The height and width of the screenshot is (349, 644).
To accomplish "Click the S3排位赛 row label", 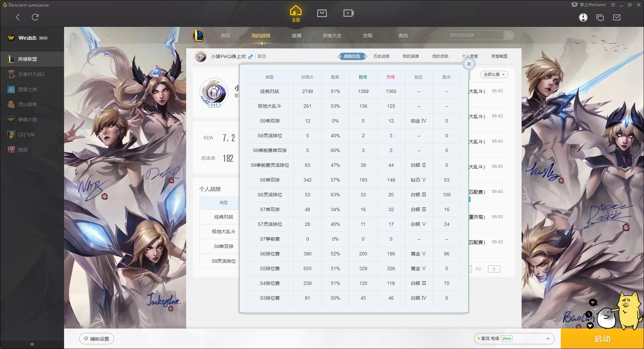I will pyautogui.click(x=270, y=298).
